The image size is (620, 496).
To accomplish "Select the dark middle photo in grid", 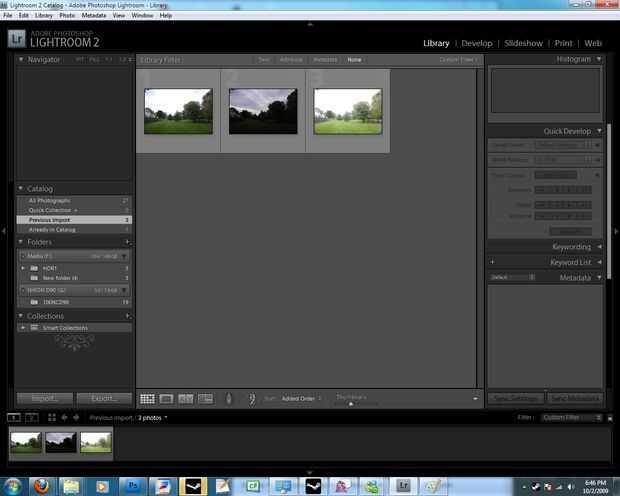I will [x=263, y=111].
